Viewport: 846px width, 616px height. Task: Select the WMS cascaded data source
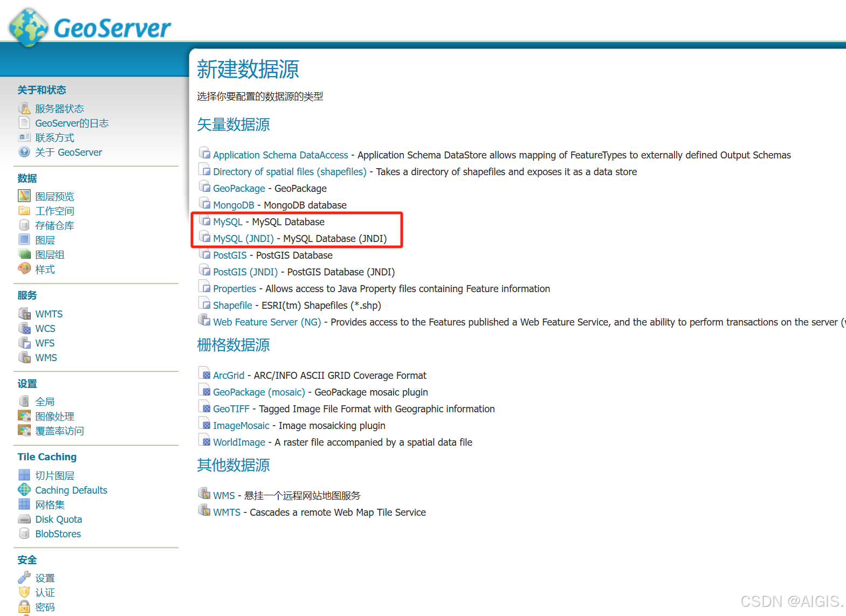pyautogui.click(x=224, y=496)
